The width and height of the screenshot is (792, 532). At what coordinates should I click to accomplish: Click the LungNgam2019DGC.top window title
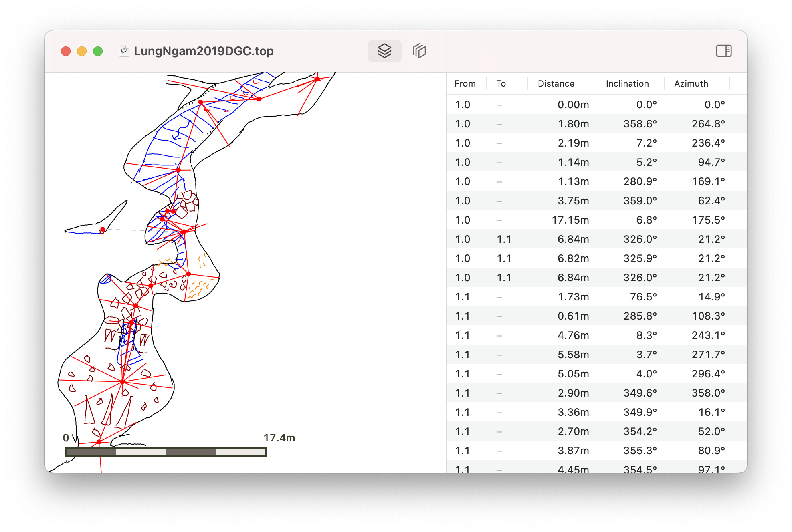(x=204, y=51)
